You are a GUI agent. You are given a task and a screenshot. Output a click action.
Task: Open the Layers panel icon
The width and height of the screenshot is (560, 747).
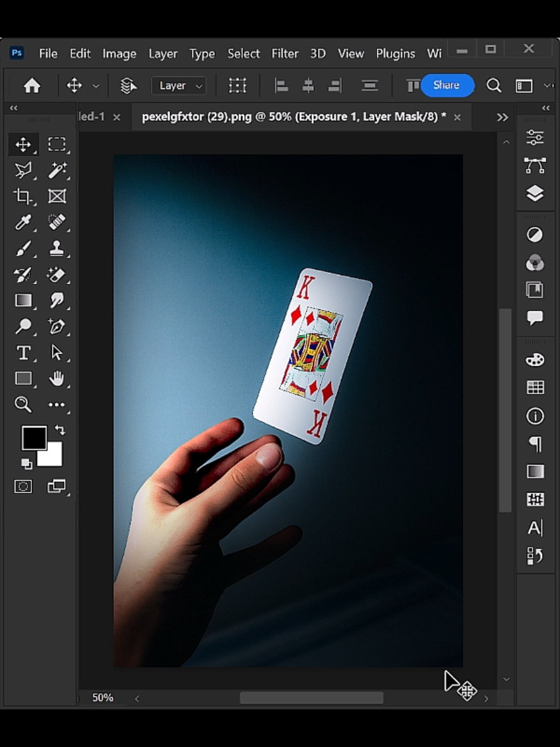535,192
